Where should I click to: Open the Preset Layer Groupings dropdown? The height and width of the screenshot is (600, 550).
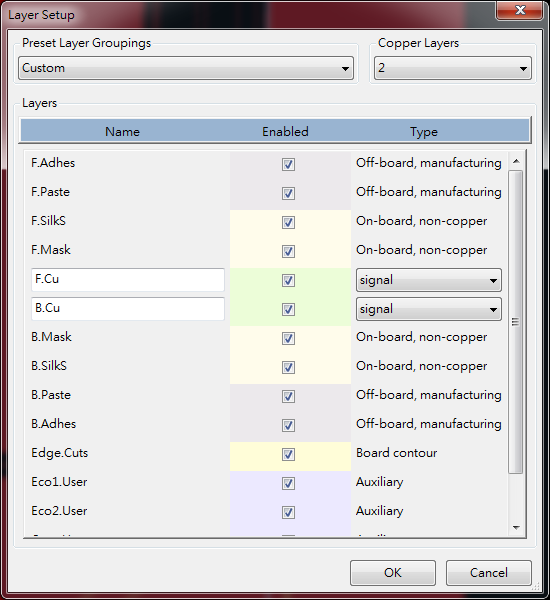click(186, 68)
